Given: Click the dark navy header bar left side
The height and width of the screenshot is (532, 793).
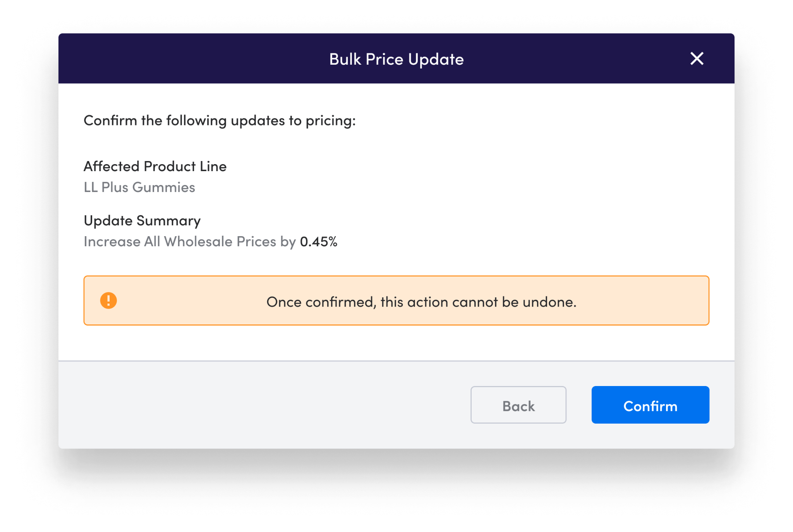Looking at the screenshot, I should pos(155,58).
